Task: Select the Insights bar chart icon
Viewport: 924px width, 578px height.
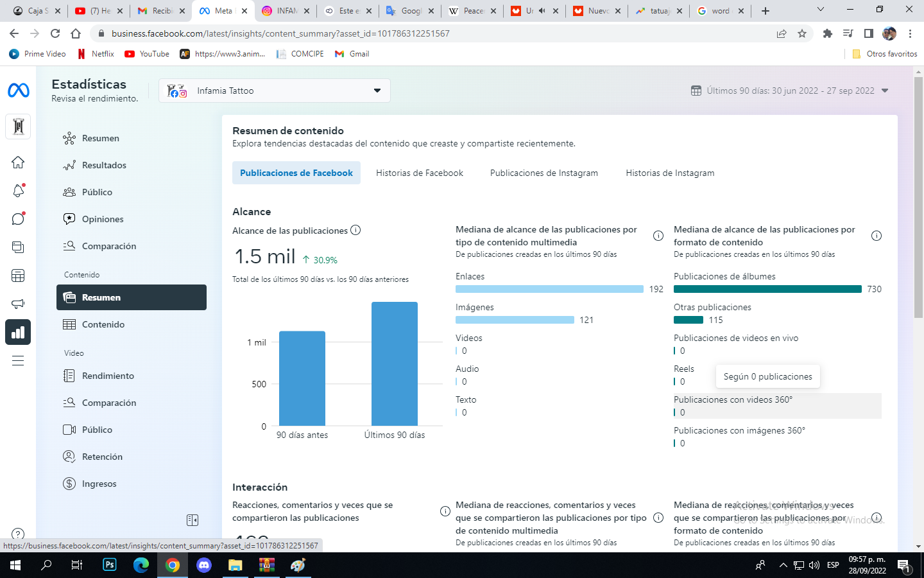Action: pos(18,332)
